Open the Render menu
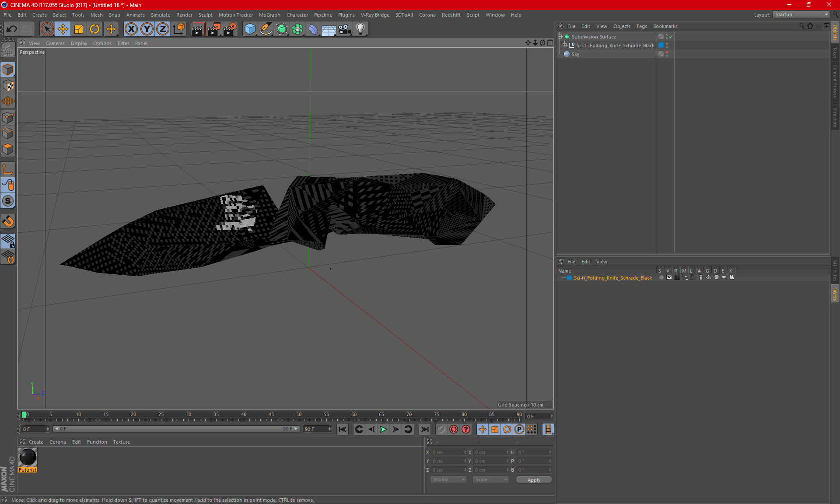This screenshot has width=840, height=504. pyautogui.click(x=184, y=15)
